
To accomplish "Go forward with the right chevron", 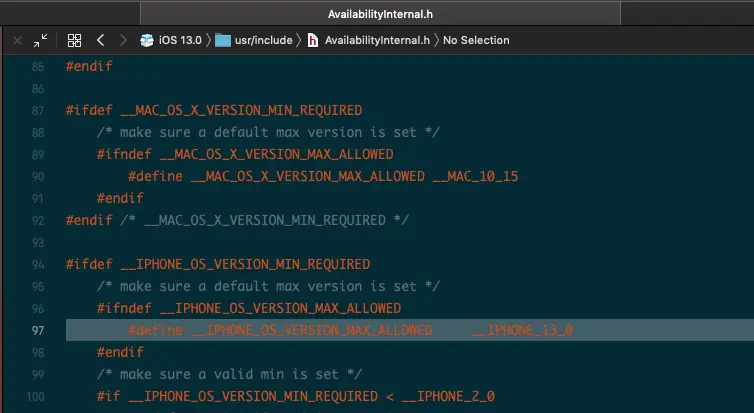I will tap(123, 40).
